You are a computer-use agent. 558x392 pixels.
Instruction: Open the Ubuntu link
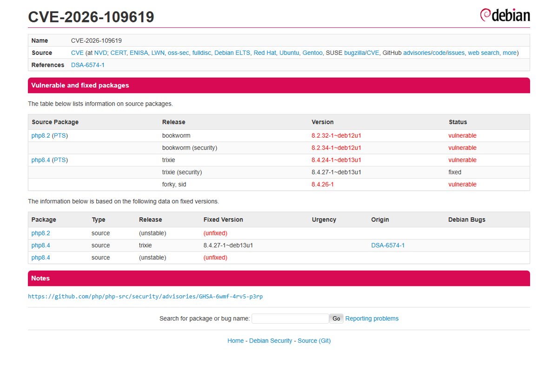pos(289,53)
